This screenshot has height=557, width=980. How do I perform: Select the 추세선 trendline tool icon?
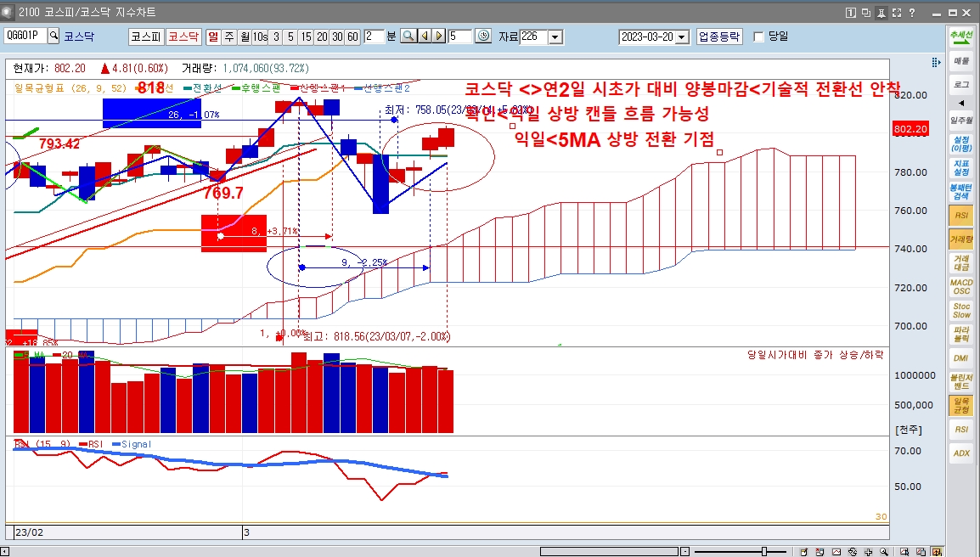pyautogui.click(x=960, y=37)
